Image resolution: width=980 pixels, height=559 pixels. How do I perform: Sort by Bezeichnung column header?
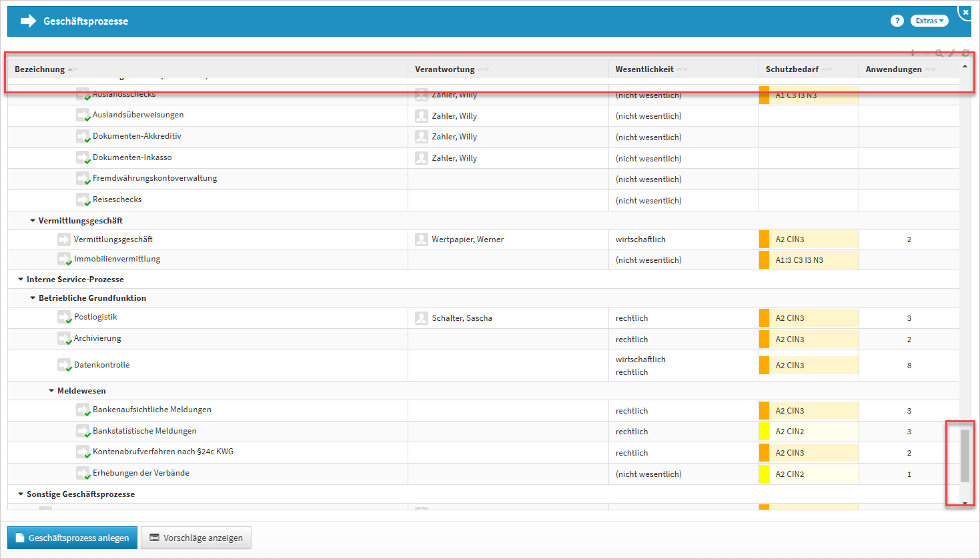click(40, 69)
